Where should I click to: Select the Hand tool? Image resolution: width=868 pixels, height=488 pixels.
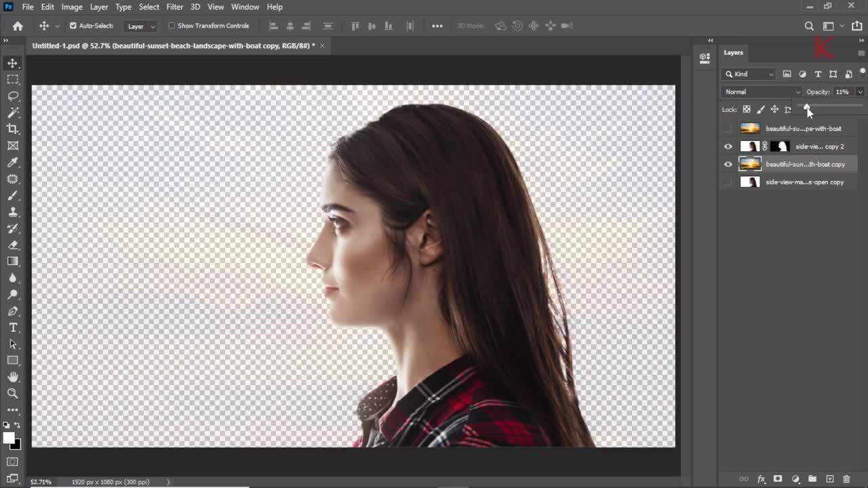(x=13, y=377)
